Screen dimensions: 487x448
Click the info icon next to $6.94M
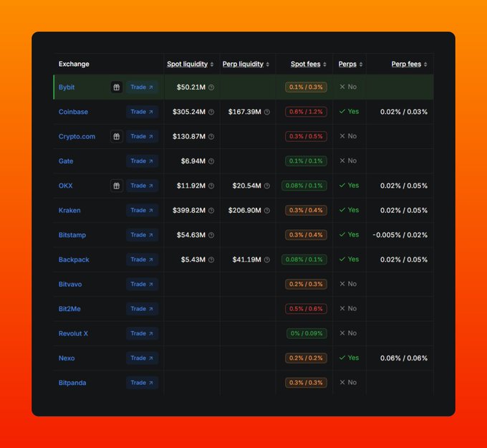tap(211, 161)
